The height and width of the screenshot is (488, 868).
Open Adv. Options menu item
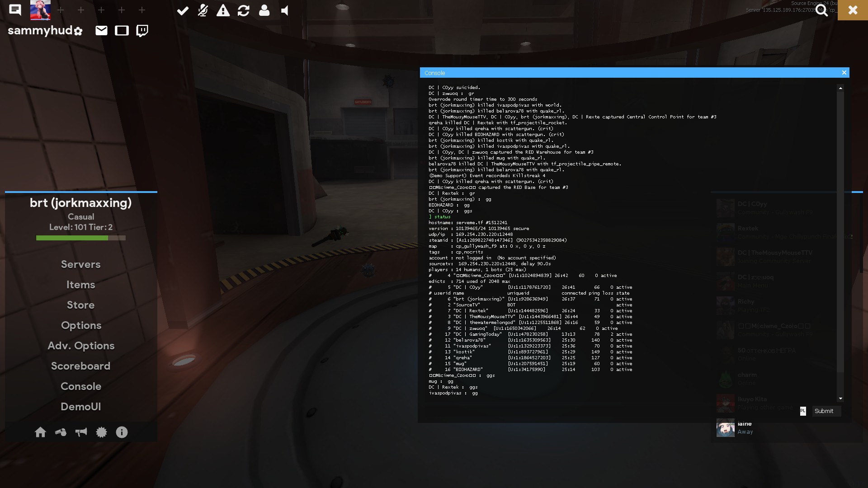[x=81, y=346]
